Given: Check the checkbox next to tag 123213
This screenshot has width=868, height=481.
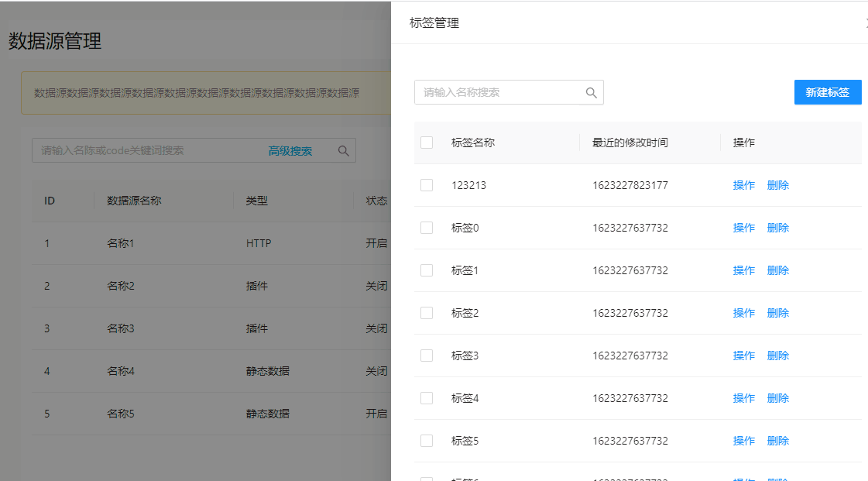Looking at the screenshot, I should click(x=427, y=184).
